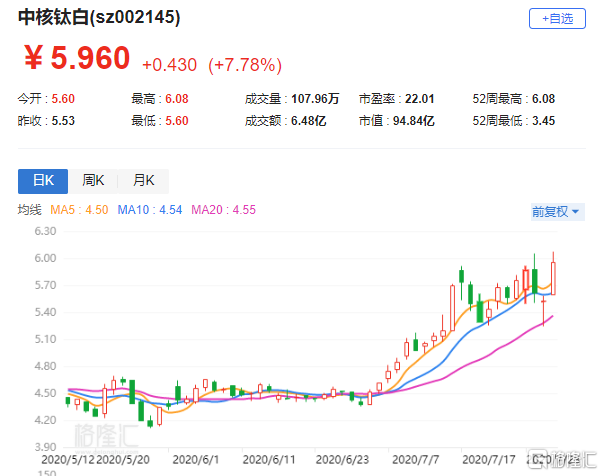The image size is (603, 476).
Task: Click the 2020/7/7 date axis label
Action: click(x=415, y=460)
